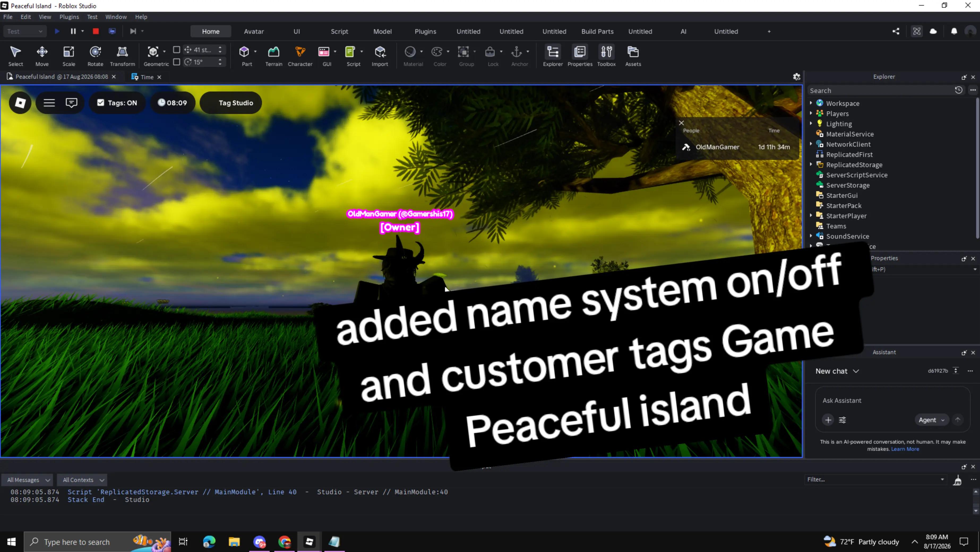Expand the Lighting tree node

pos(811,124)
